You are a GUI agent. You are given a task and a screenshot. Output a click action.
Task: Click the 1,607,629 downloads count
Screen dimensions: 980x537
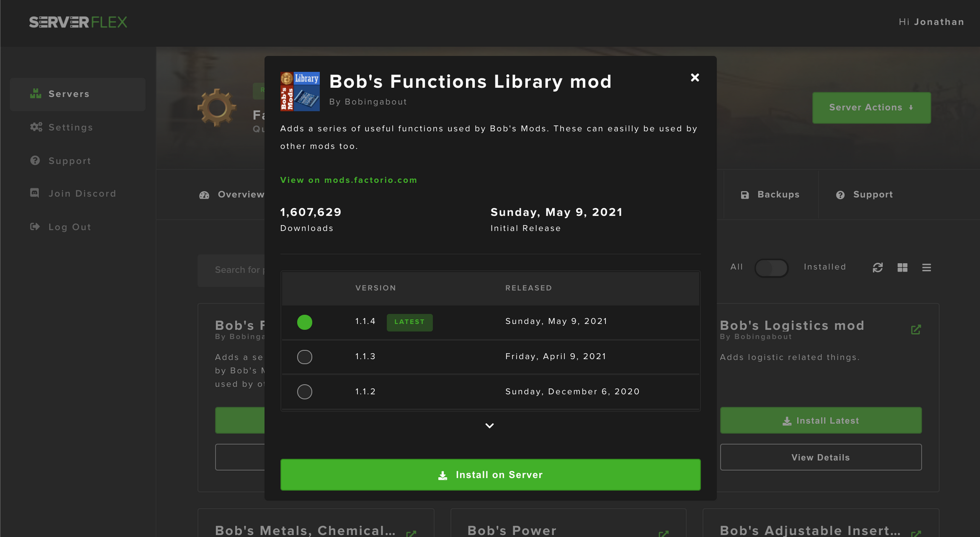pyautogui.click(x=311, y=212)
